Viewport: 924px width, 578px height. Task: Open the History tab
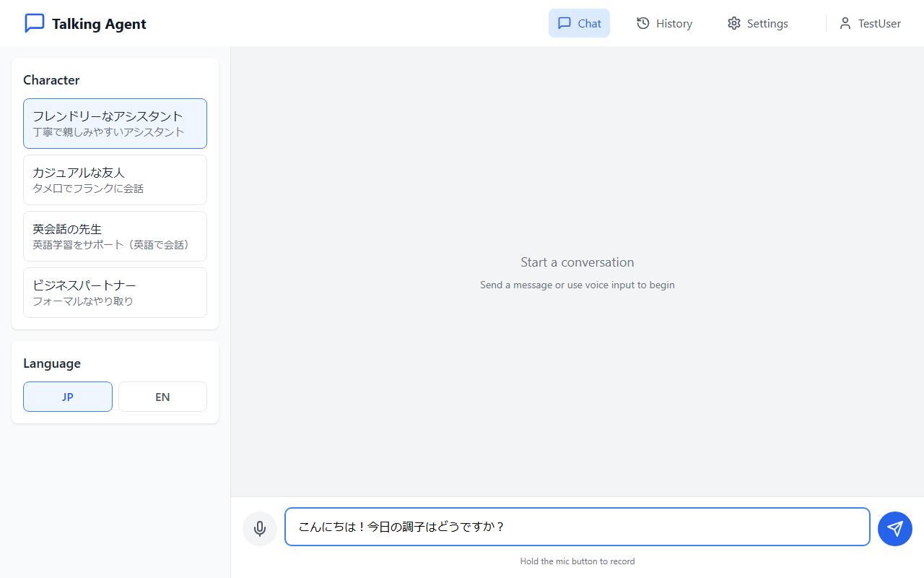(x=664, y=23)
